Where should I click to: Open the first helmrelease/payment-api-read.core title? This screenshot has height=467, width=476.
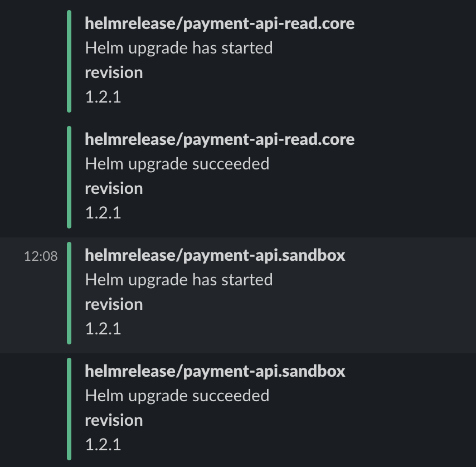point(219,23)
